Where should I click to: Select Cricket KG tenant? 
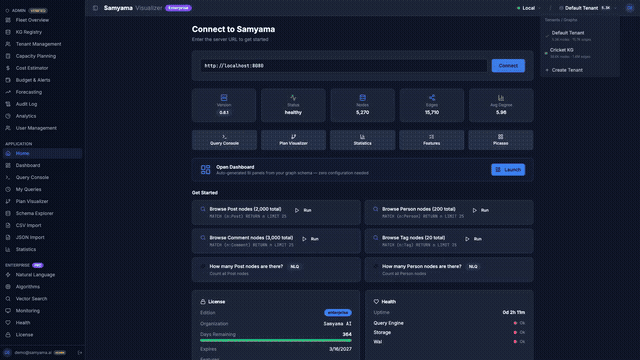point(580,53)
